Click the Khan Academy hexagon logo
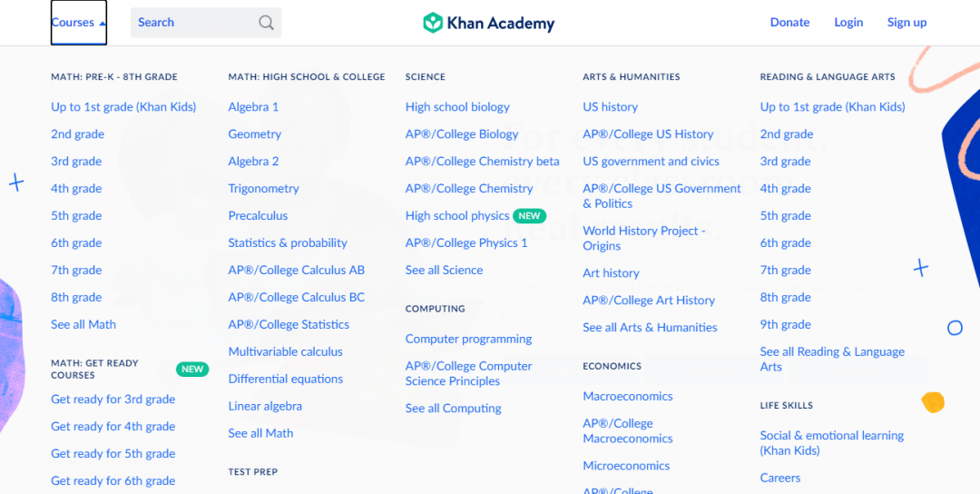 433,23
